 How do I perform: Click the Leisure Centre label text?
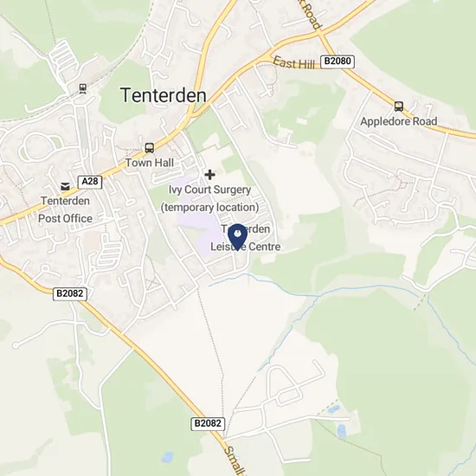246,247
